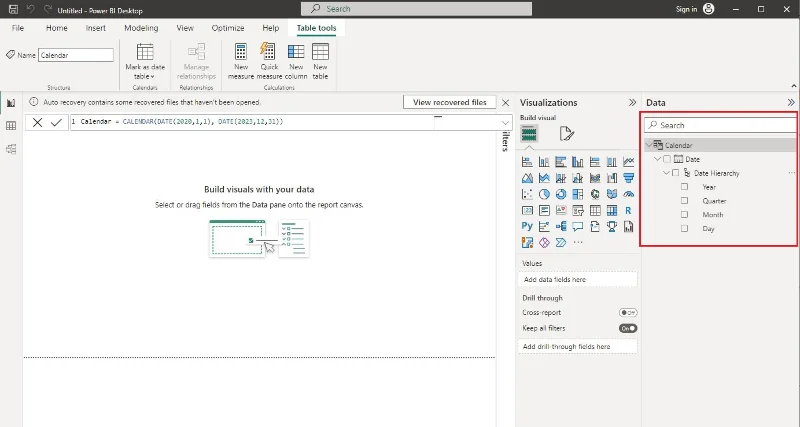
Task: Select the Map globe visual
Action: (595, 194)
